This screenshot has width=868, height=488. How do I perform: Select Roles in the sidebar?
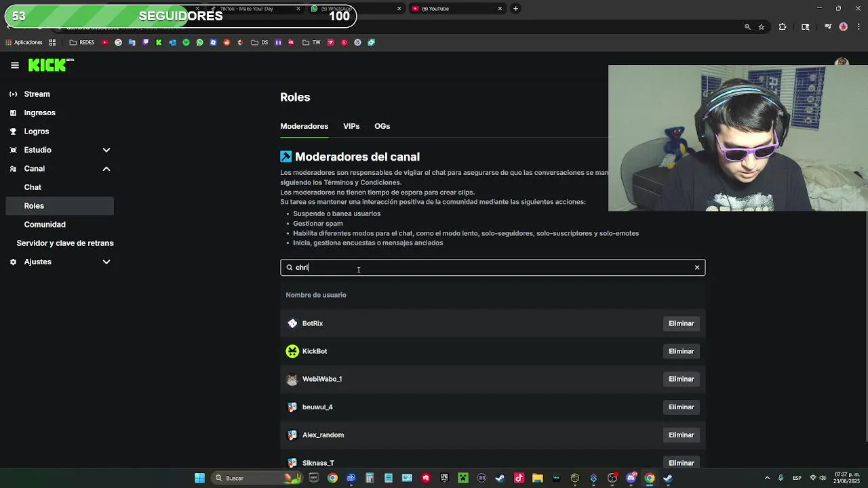point(60,206)
